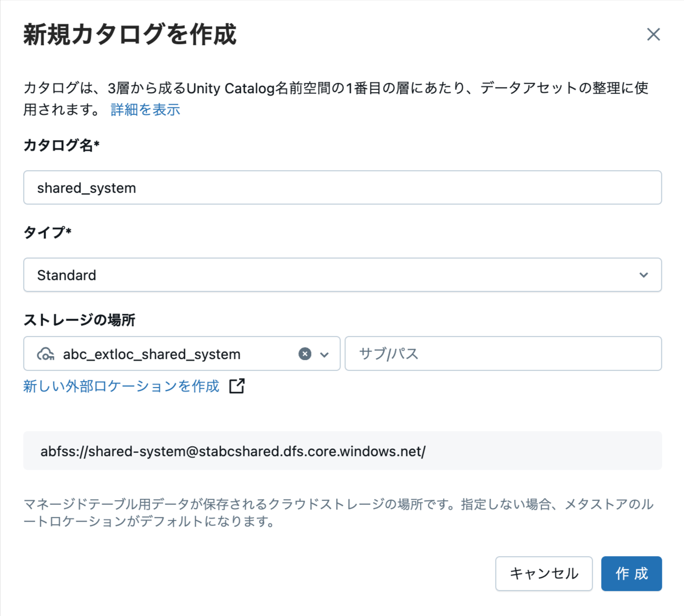Focus the カタログ名 field containing shared_system
Image resolution: width=684 pixels, height=616 pixels.
[342, 187]
